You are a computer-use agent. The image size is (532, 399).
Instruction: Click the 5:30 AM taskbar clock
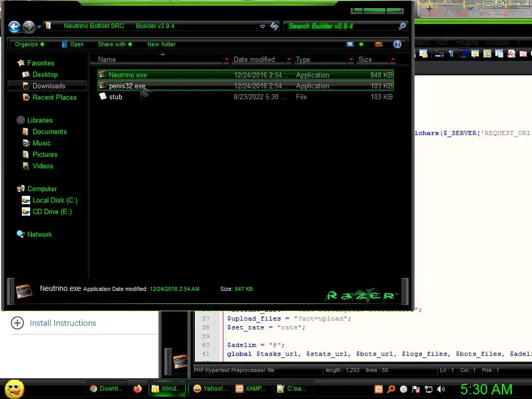pos(486,389)
